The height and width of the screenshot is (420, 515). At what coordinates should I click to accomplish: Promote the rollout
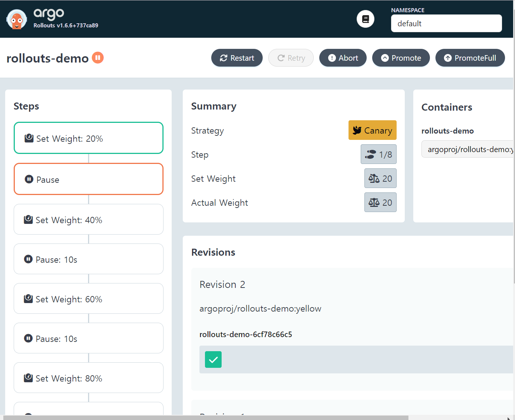(401, 58)
